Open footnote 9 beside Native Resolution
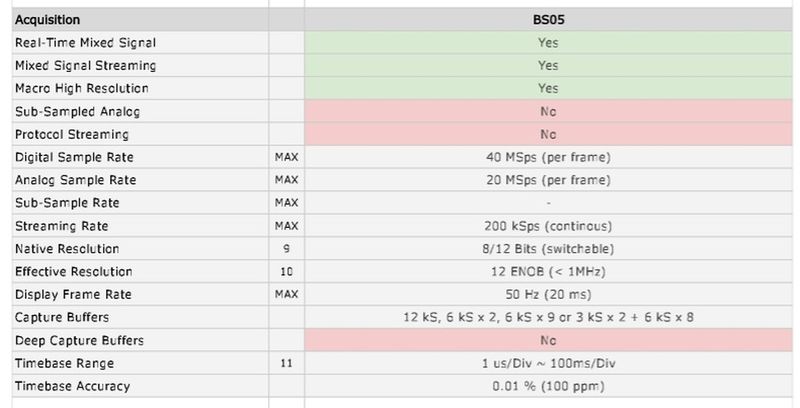800x408 pixels. (x=287, y=249)
